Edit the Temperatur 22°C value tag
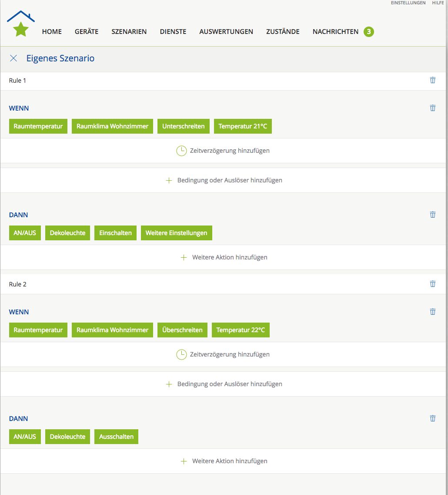Viewport: 448px width, 495px height. click(241, 330)
